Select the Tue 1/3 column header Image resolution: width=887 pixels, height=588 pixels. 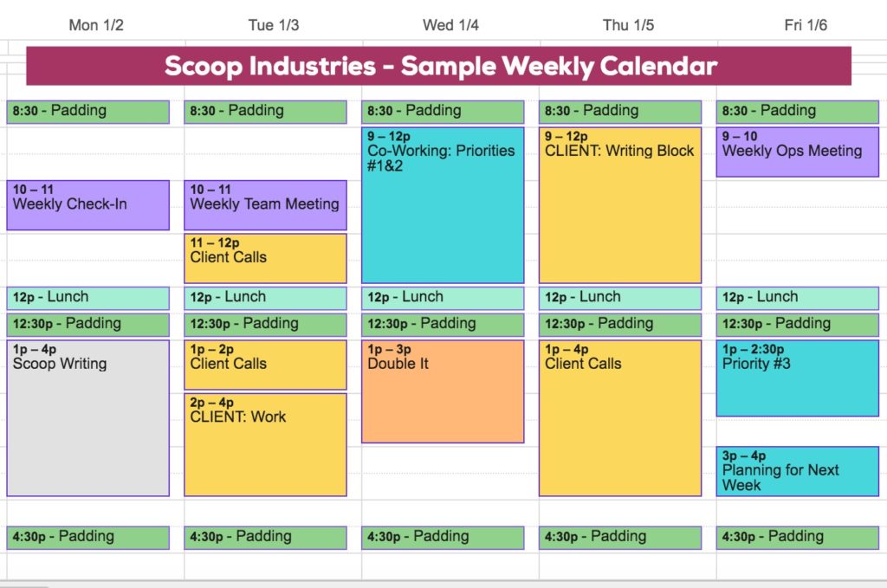point(273,25)
